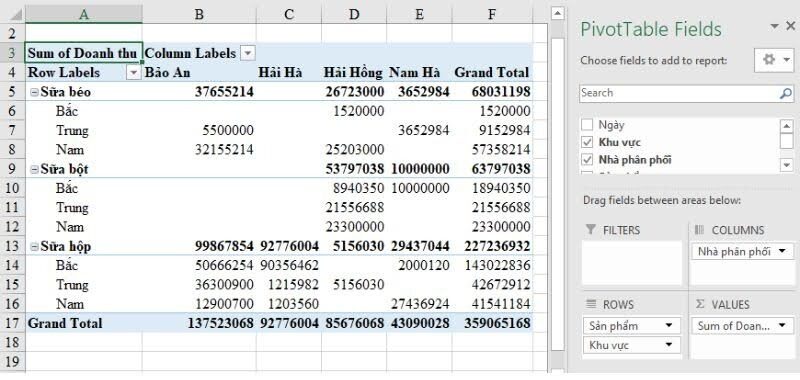
Task: Select the Hải Hà column label cell
Action: 289,72
